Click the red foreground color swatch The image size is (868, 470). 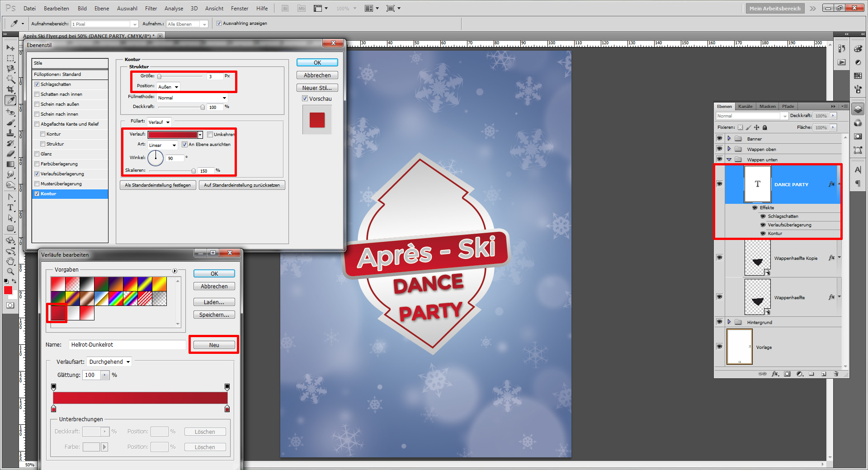[x=8, y=290]
